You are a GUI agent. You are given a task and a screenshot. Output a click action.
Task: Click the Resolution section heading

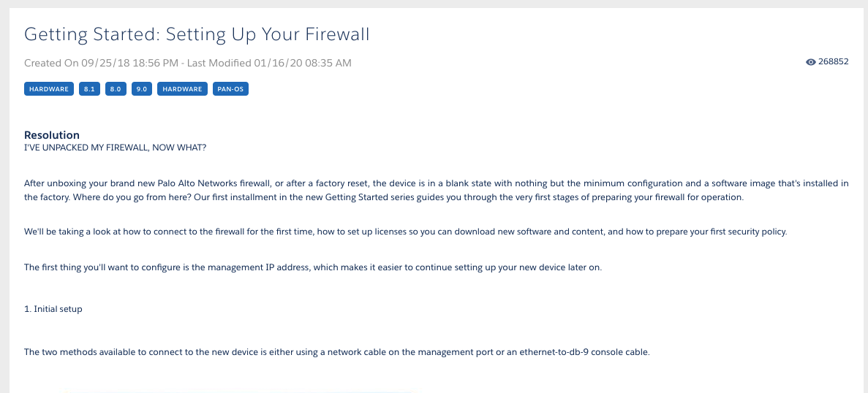click(x=52, y=135)
